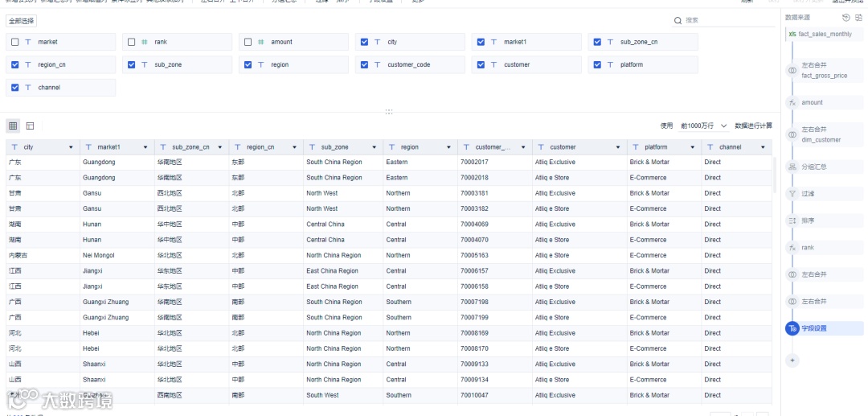Open the fx amount formula step

[x=825, y=102]
